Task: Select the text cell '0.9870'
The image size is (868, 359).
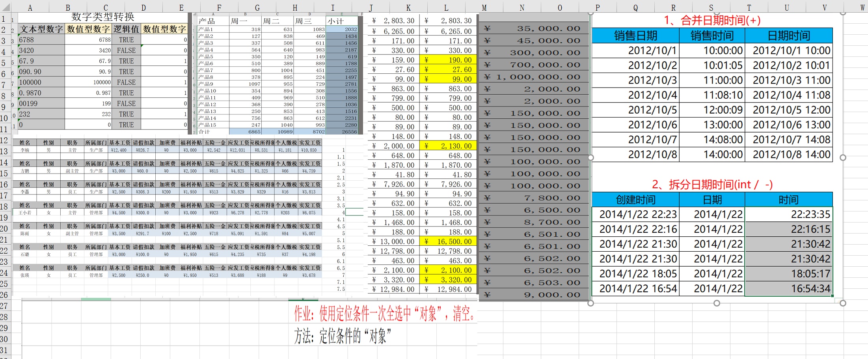Action: click(x=41, y=93)
